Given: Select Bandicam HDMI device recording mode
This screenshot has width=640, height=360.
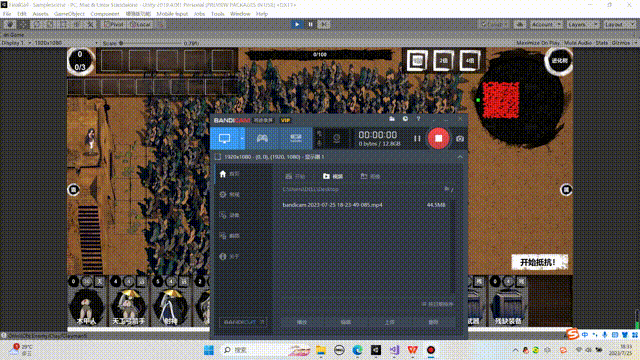Looking at the screenshot, I should [296, 138].
